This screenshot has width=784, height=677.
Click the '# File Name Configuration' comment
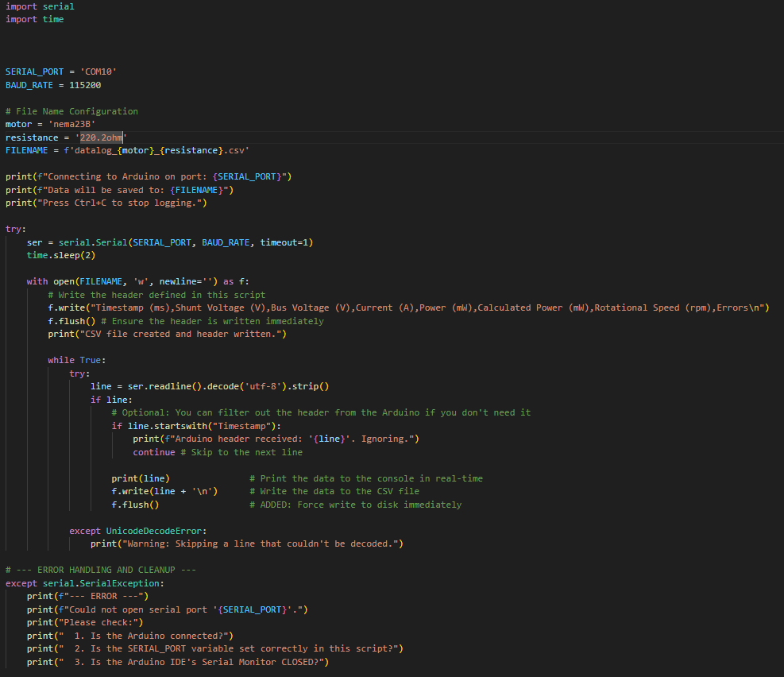coord(71,111)
